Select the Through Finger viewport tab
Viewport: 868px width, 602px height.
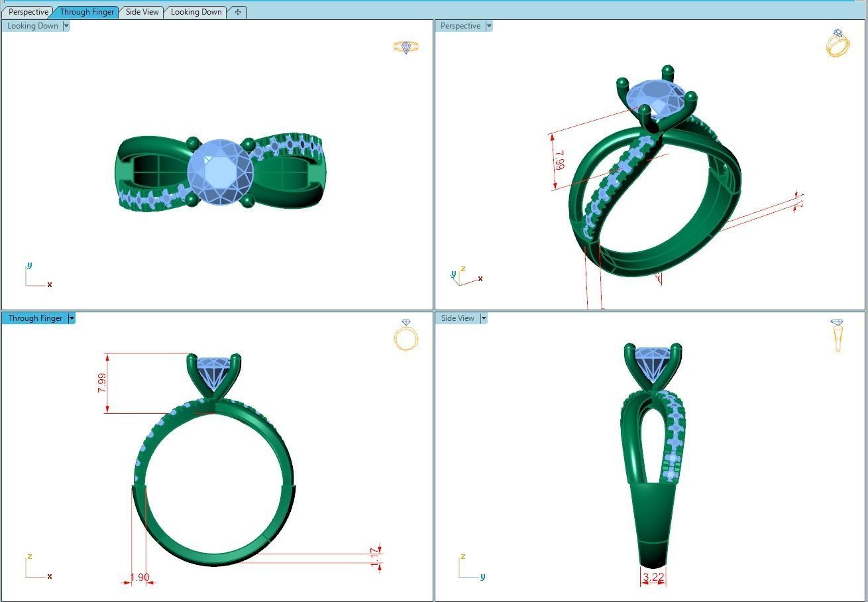[x=87, y=12]
